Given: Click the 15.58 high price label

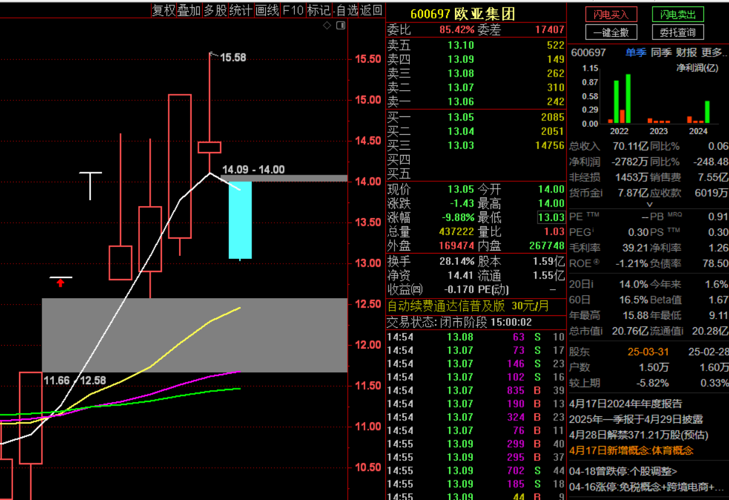Looking at the screenshot, I should tap(233, 58).
